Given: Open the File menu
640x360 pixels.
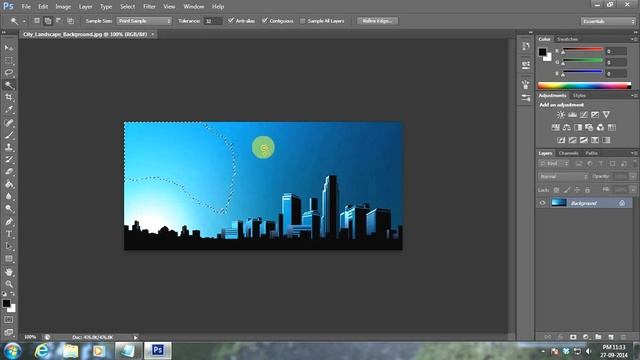Looking at the screenshot, I should click(26, 7).
